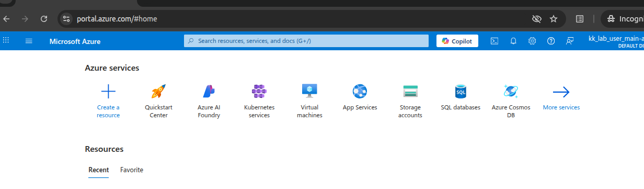Image resolution: width=644 pixels, height=189 pixels.
Task: Click the Azure services heading text
Action: (112, 68)
